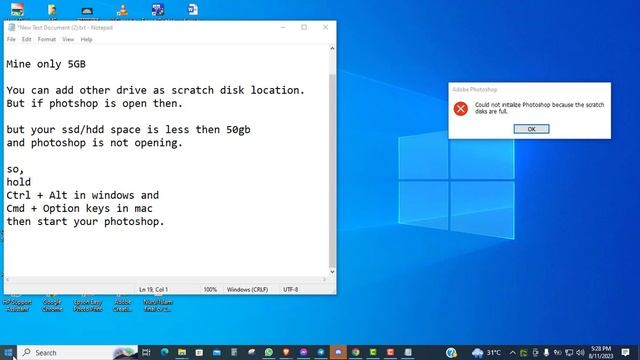The height and width of the screenshot is (360, 640).
Task: Click the help globe icon in system tray
Action: tap(451, 352)
